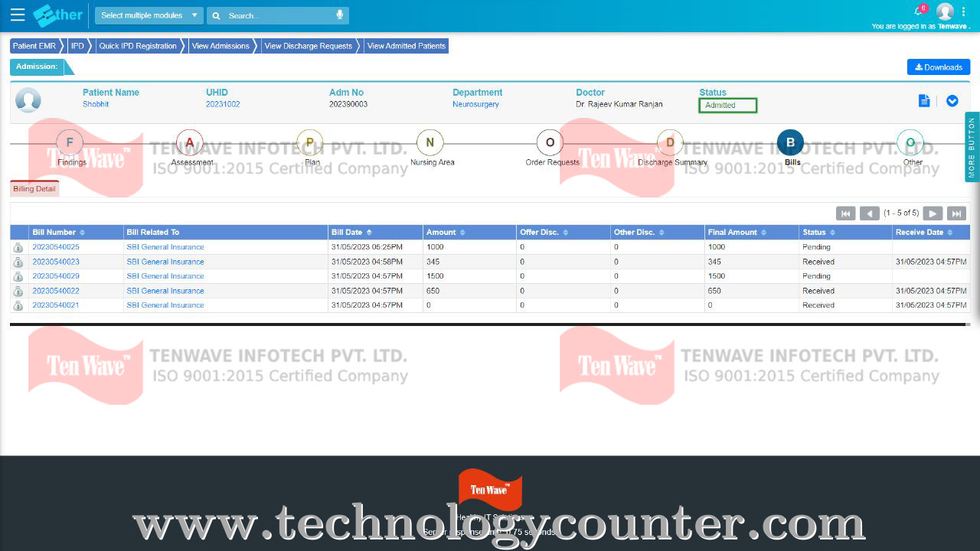Open Quick IPD Registration
This screenshot has height=551, width=980.
coord(139,46)
